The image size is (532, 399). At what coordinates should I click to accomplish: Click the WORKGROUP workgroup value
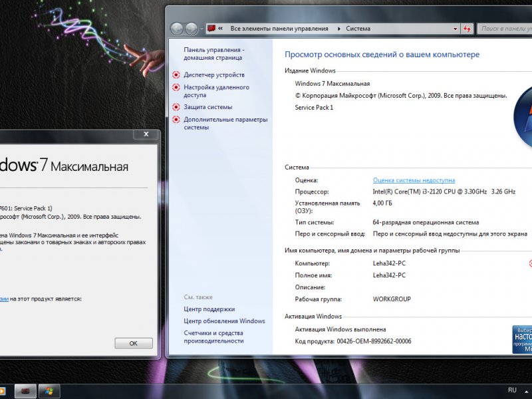coord(392,299)
